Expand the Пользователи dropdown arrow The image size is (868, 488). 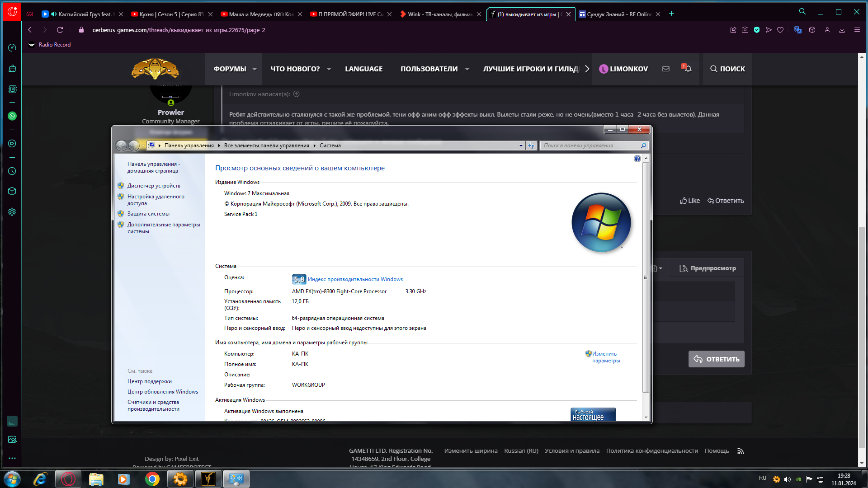pos(467,69)
